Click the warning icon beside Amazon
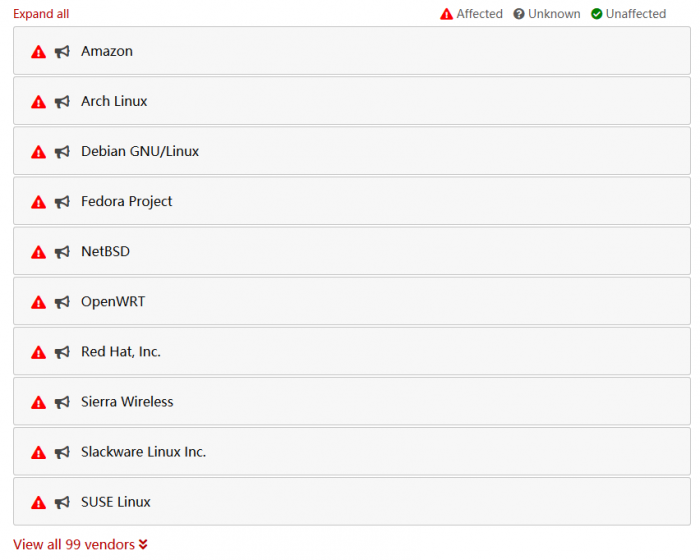Screen dimensions: 700x560 (38, 52)
